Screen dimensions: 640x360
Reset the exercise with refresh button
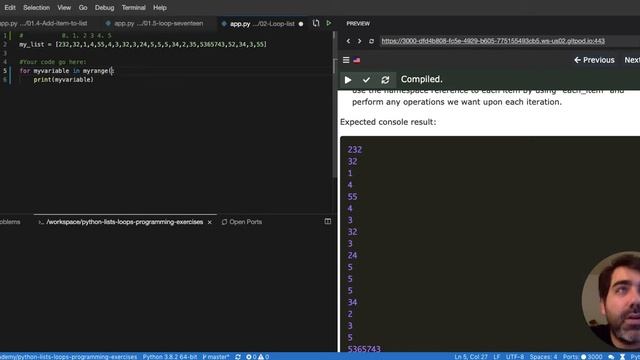(385, 80)
